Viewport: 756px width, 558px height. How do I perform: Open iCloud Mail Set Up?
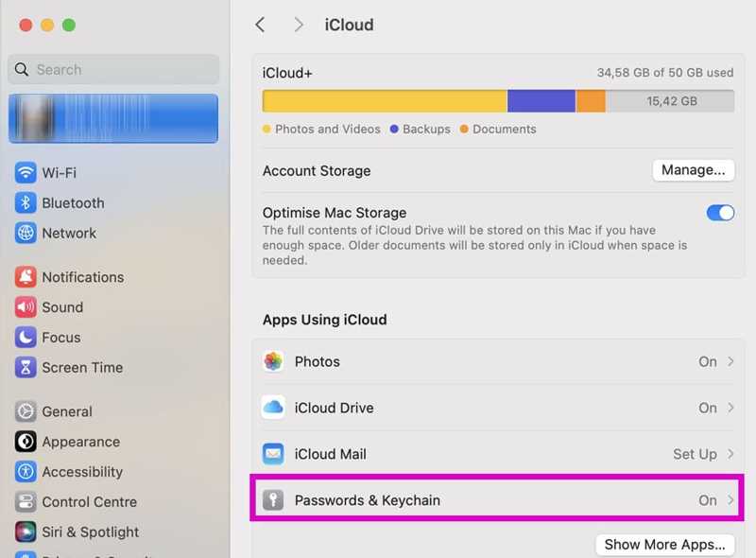point(695,454)
